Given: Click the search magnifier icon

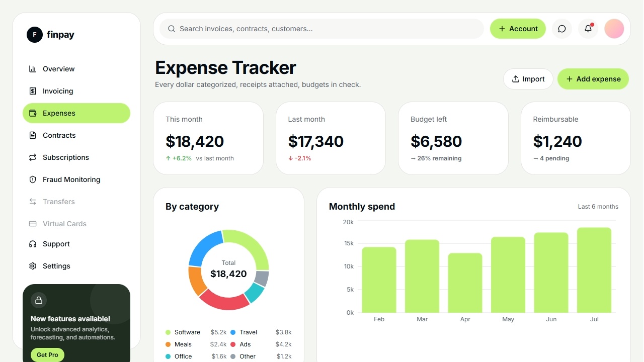Looking at the screenshot, I should click(172, 29).
